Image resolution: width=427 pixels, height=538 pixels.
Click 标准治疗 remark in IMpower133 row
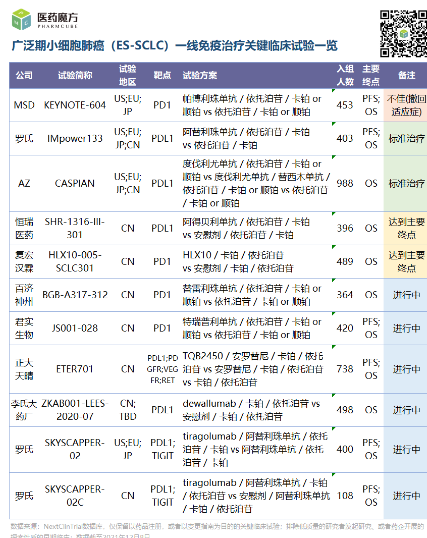406,138
